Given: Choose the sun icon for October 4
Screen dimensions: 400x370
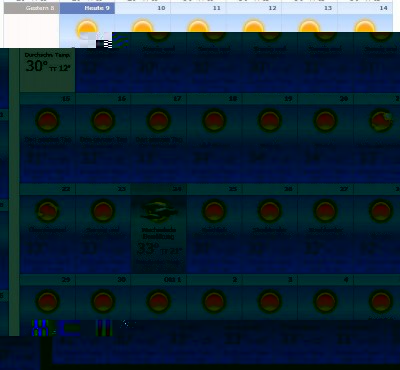Looking at the screenshot, I should [x=325, y=301].
